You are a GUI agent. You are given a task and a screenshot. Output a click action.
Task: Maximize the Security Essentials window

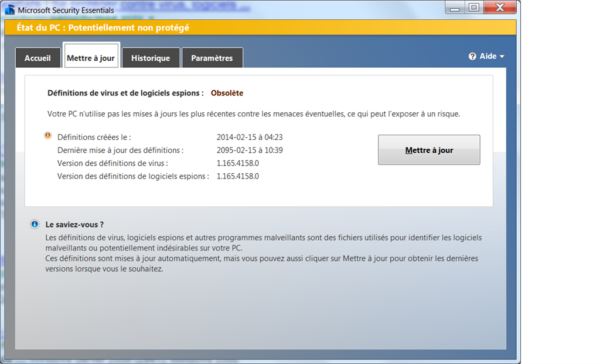(x=474, y=8)
